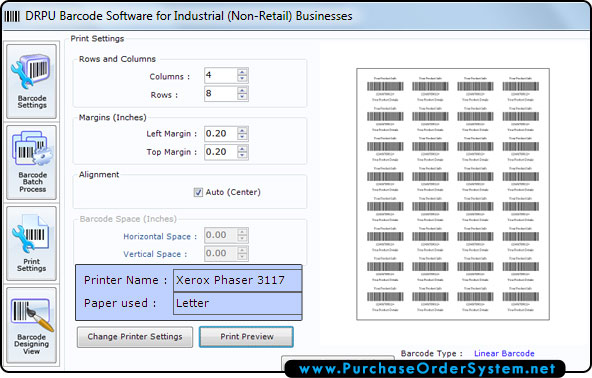Open the Barcode Settings panel

(x=31, y=81)
